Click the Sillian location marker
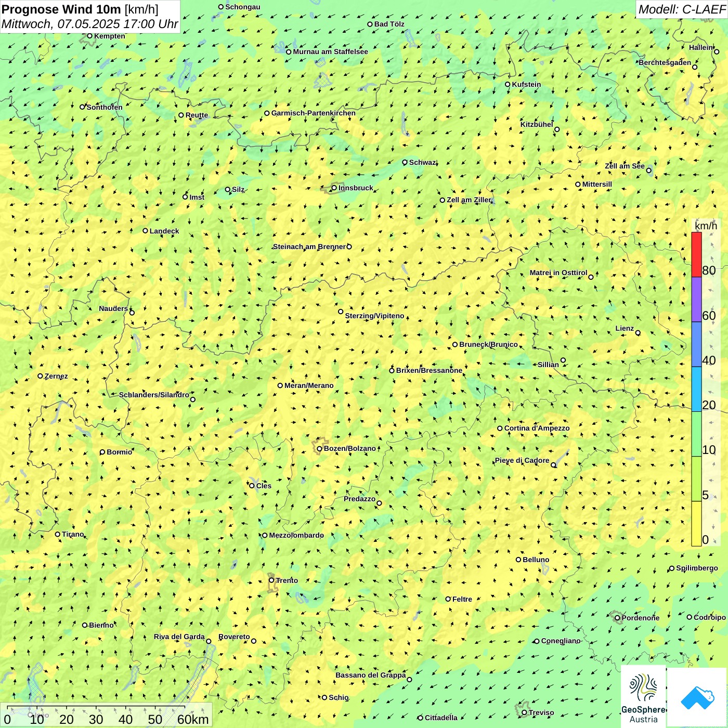The height and width of the screenshot is (728, 728). click(x=563, y=360)
